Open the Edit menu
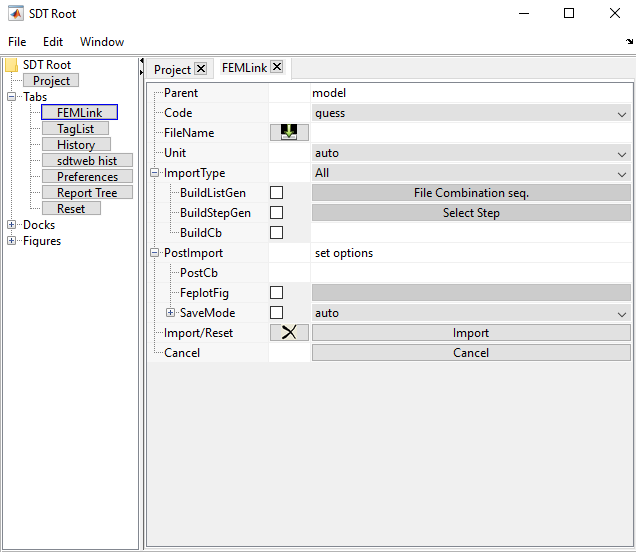 tap(53, 42)
